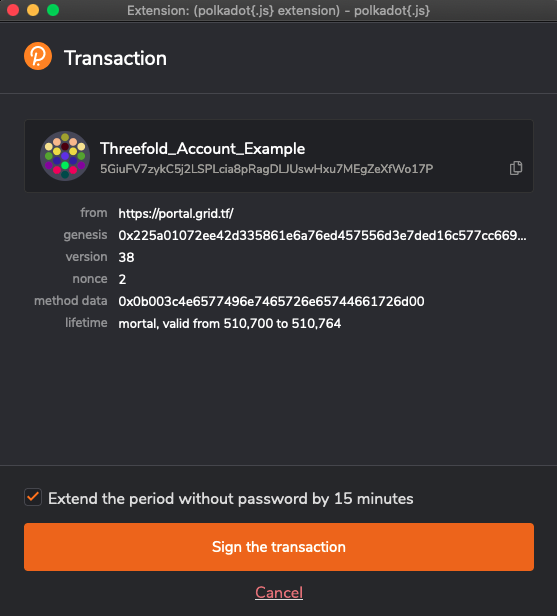Viewport: 557px width, 616px height.
Task: Click the method data hex value
Action: click(271, 301)
